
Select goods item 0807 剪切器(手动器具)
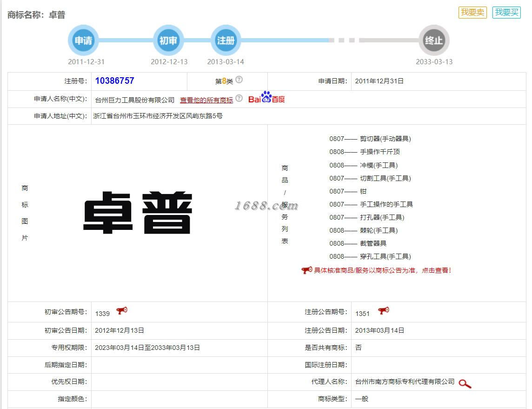[x=370, y=139]
